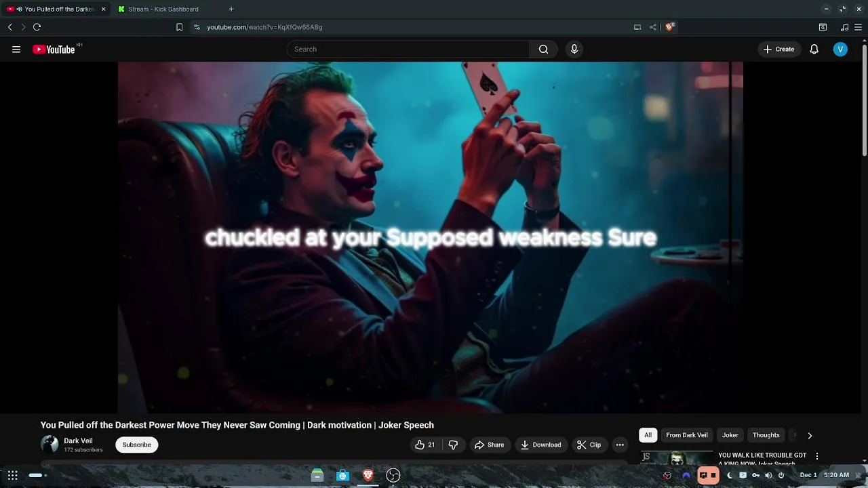The height and width of the screenshot is (488, 868).
Task: Open YOU WALK LIKE TROUBLE video title
Action: pos(762,458)
